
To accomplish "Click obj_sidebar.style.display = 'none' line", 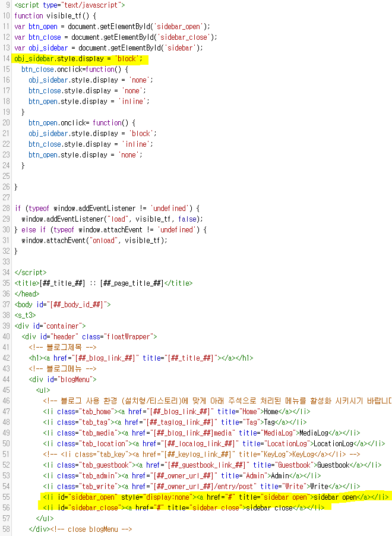I will click(91, 80).
